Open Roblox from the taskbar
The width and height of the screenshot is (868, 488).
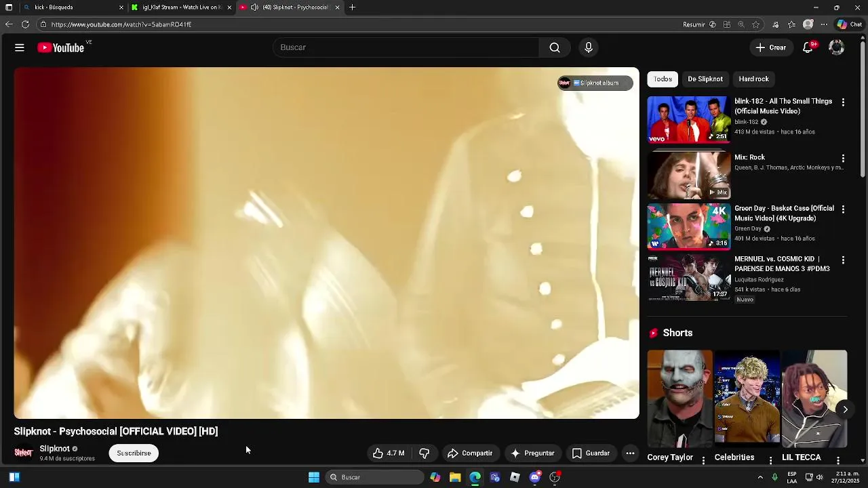click(x=515, y=477)
